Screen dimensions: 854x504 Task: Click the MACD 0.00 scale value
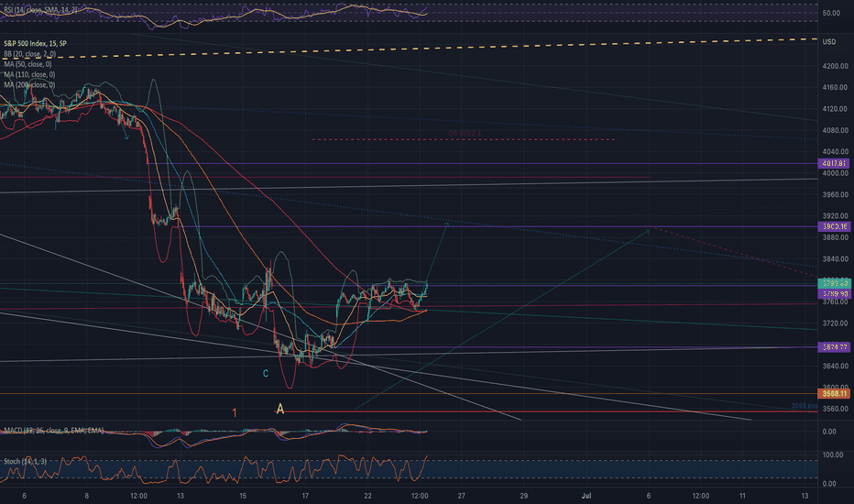click(829, 432)
